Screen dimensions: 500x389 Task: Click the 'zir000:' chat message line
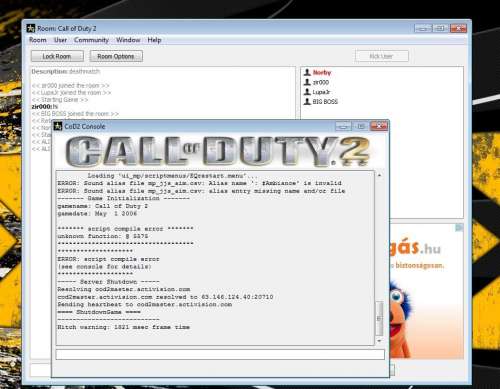(x=45, y=107)
